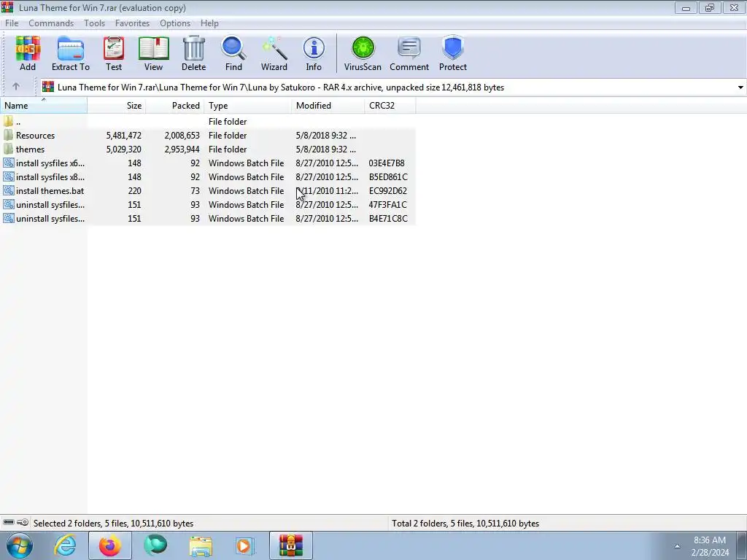This screenshot has width=747, height=560.
Task: Click the Delete trash can icon
Action: pos(193,53)
